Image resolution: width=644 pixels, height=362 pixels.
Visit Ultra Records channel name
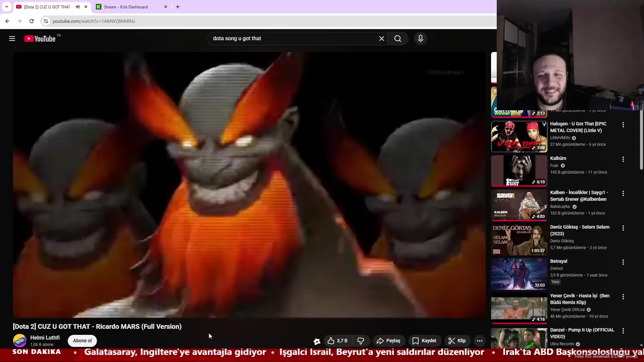[x=562, y=344]
